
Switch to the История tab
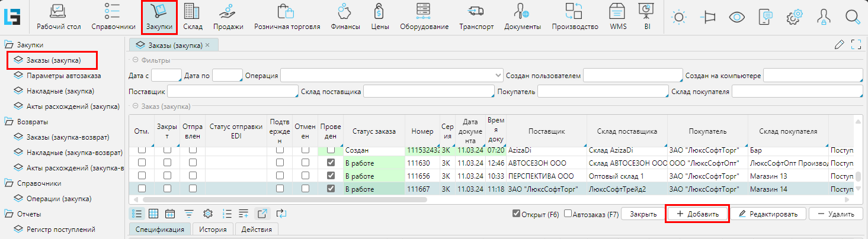click(213, 230)
